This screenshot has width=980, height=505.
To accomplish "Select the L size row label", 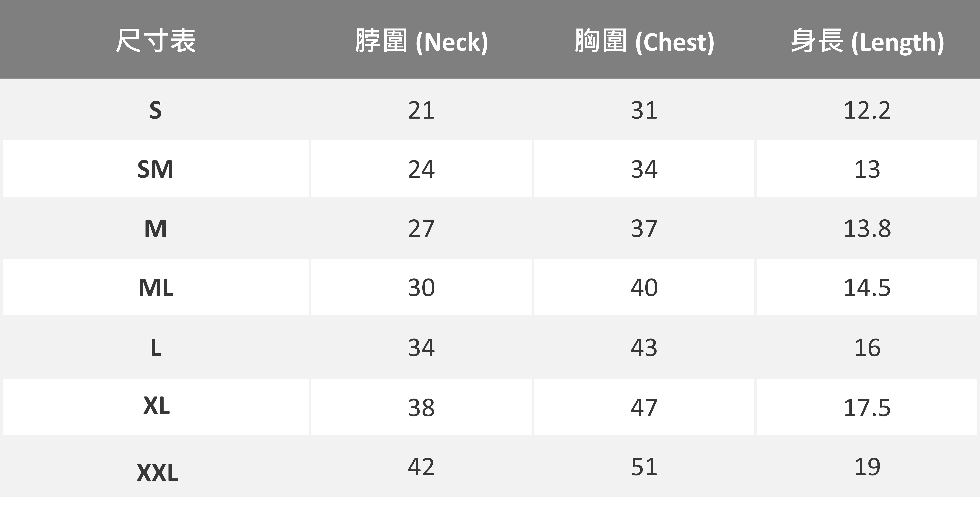I will tap(156, 347).
